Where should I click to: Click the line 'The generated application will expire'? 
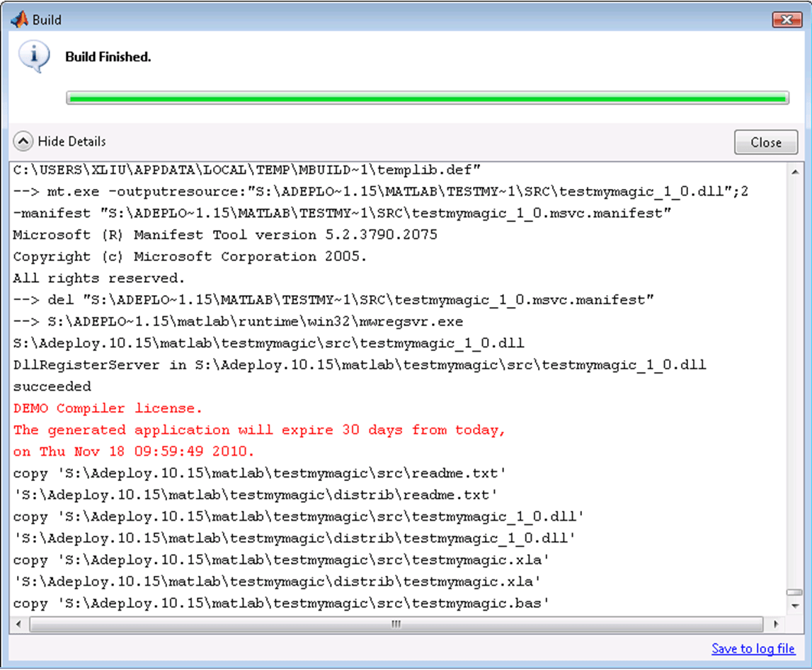[259, 430]
